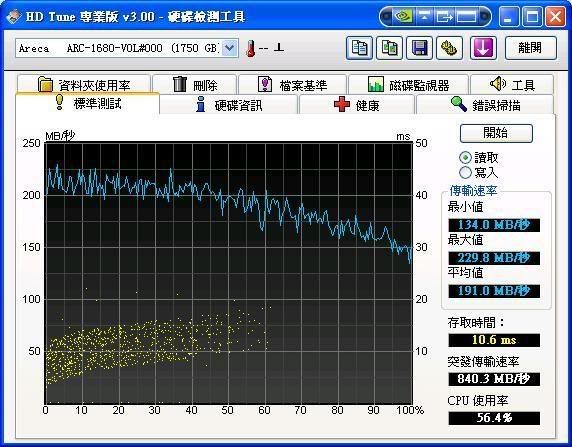This screenshot has width=572, height=447.
Task: Switch to the 檔案基準 tab
Action: point(293,84)
